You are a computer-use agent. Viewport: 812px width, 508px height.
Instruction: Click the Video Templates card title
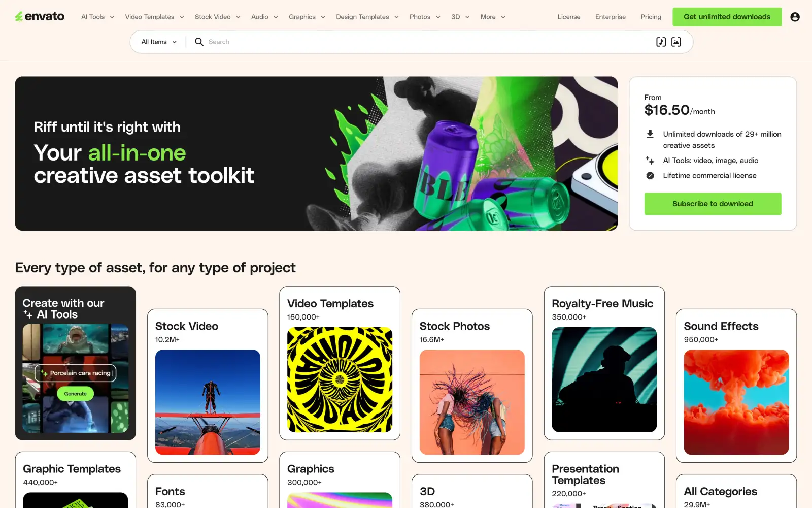[x=330, y=303]
